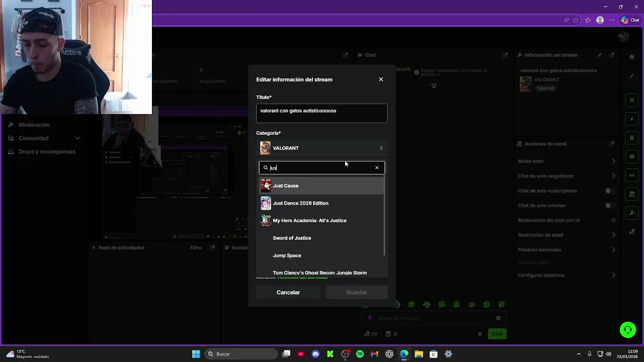Viewport: 644px width, 362px height.
Task: Click the taskbar Buscar search box
Action: 242,354
